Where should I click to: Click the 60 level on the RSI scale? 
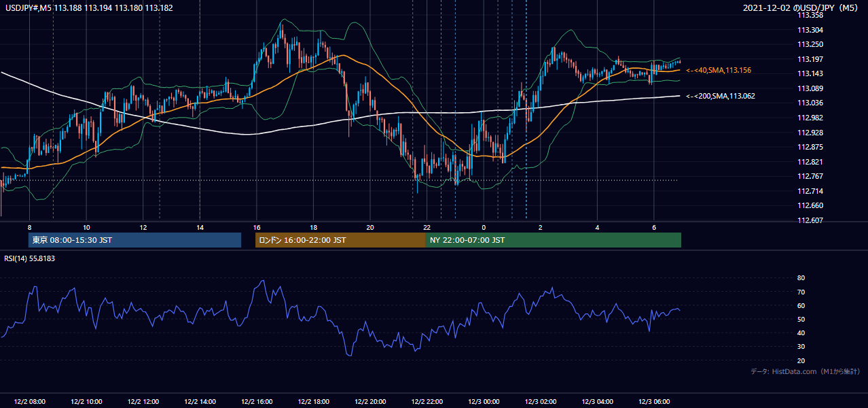(801, 305)
